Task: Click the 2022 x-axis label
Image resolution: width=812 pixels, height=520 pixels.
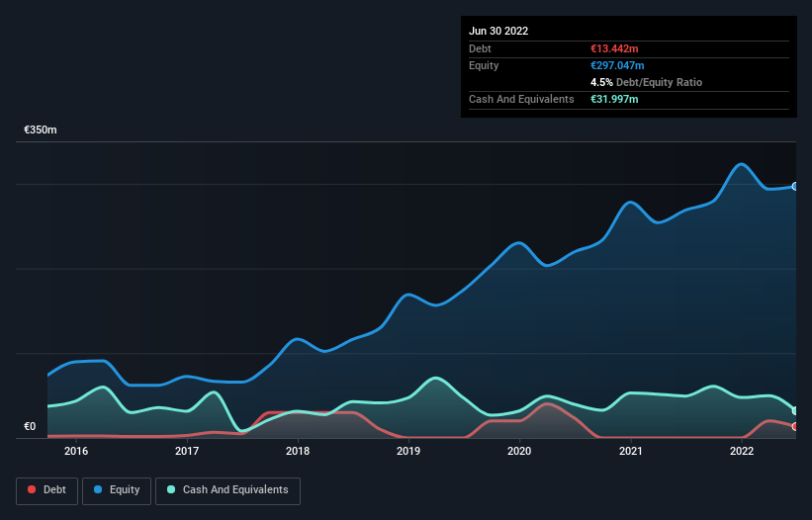Action: (742, 451)
